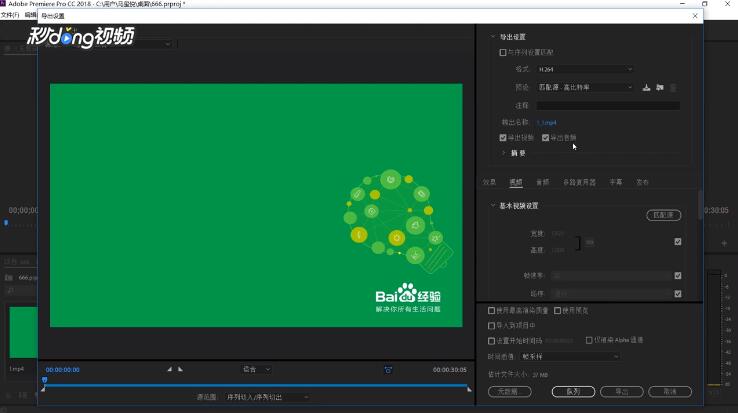This screenshot has height=413, width=738.
Task: Open the File (文件) menu in Premiere window
Action: 10,15
